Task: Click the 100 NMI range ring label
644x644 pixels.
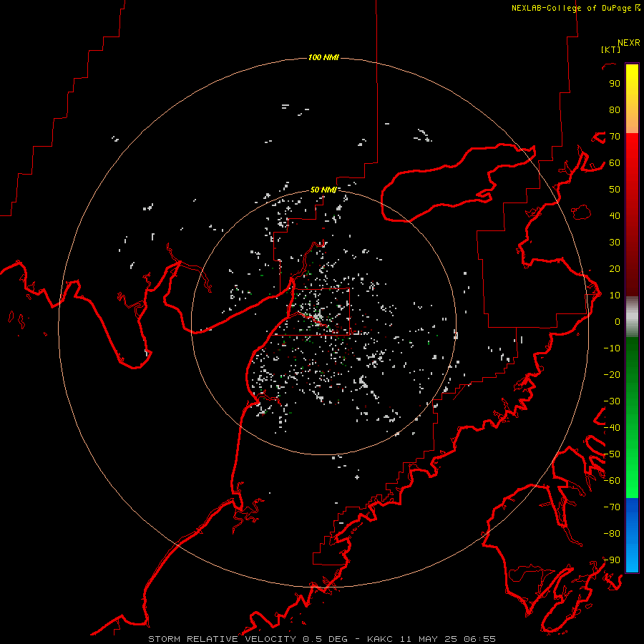Action: tap(323, 57)
